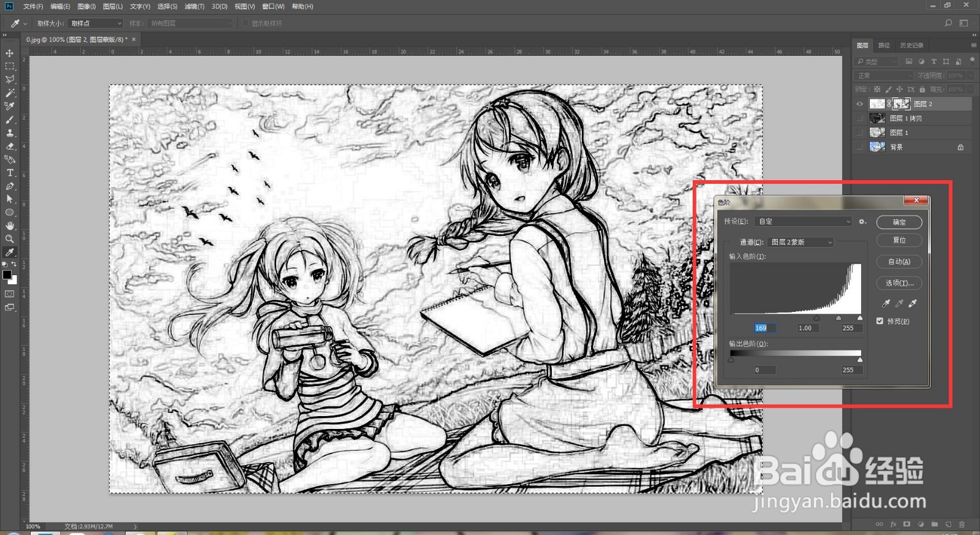This screenshot has width=980, height=535.
Task: Select the Paint Bucket tool
Action: [x=10, y=159]
